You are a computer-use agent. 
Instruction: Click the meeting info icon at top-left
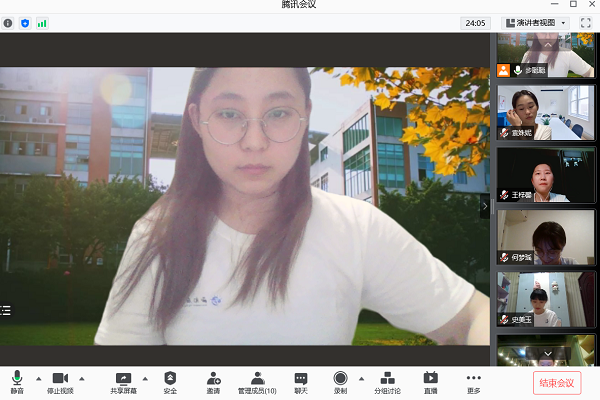(x=8, y=22)
